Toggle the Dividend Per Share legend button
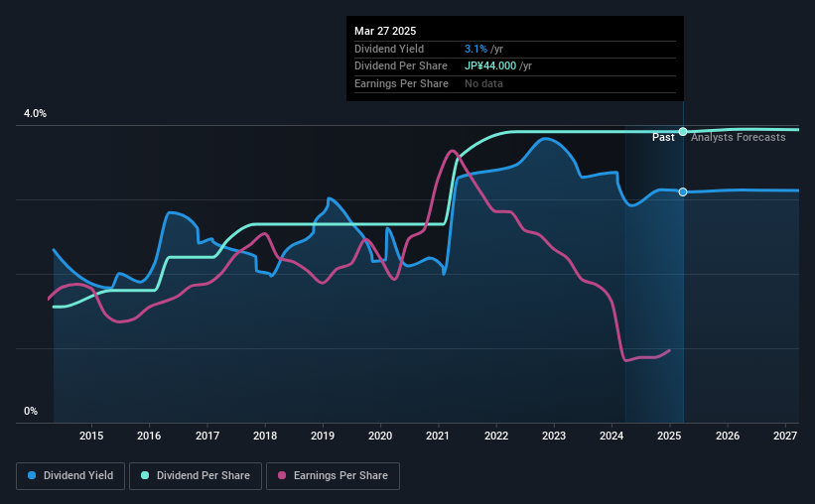This screenshot has height=504, width=815. [x=196, y=476]
